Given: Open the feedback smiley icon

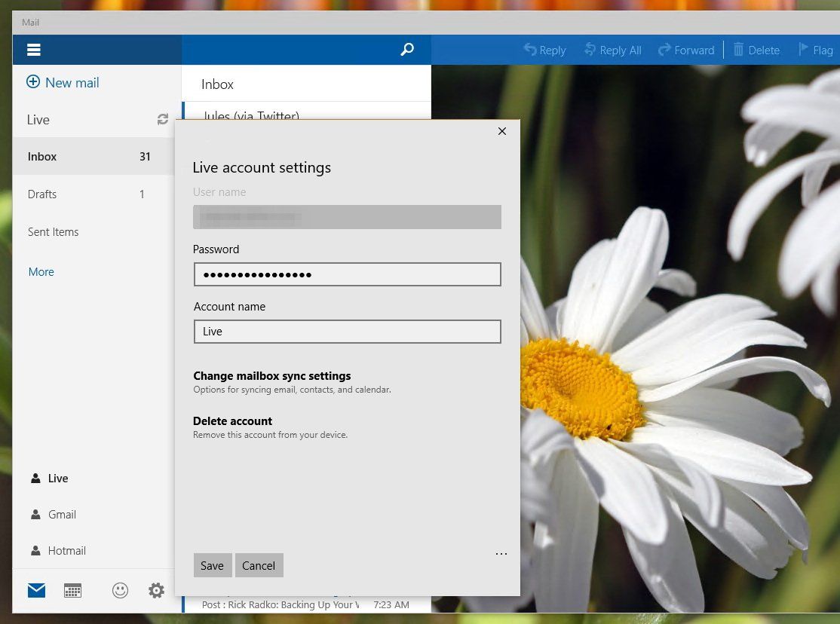Looking at the screenshot, I should tap(120, 590).
